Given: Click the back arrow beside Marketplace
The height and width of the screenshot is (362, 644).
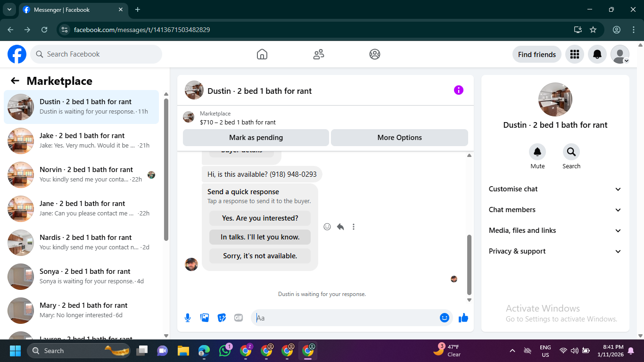Looking at the screenshot, I should click(15, 81).
